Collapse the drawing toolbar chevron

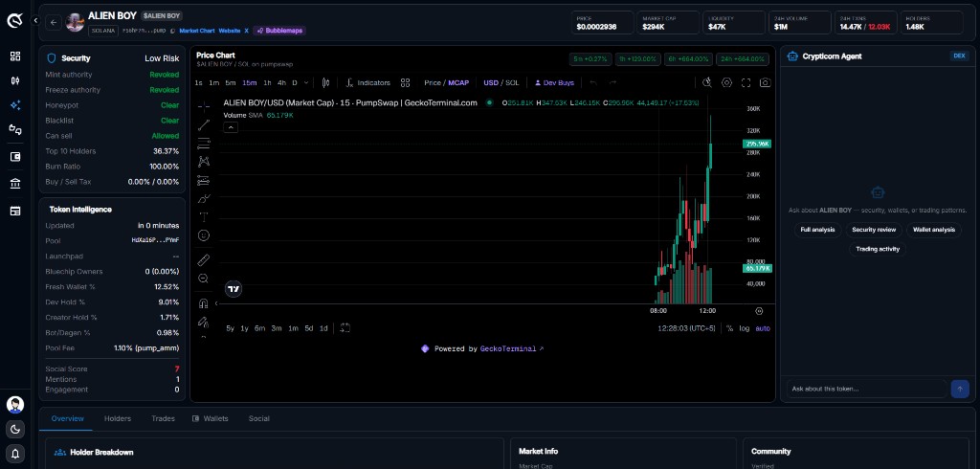click(x=216, y=304)
